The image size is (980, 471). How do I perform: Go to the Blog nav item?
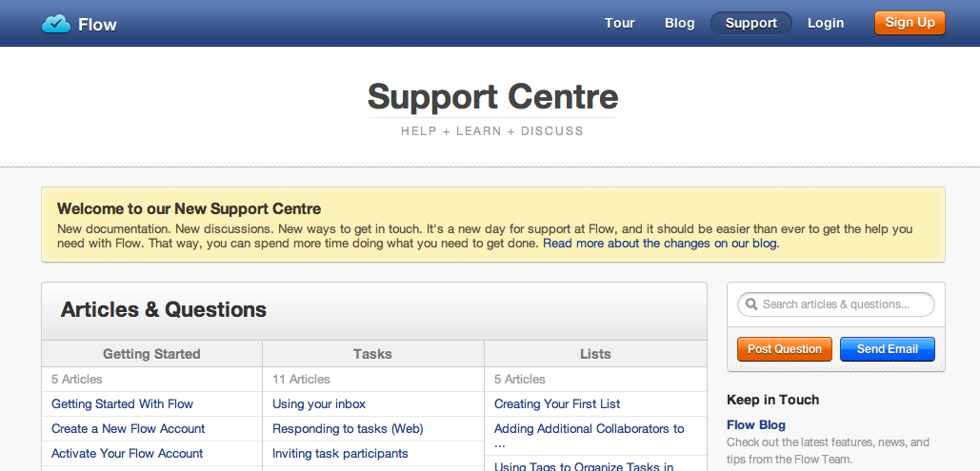[x=679, y=23]
